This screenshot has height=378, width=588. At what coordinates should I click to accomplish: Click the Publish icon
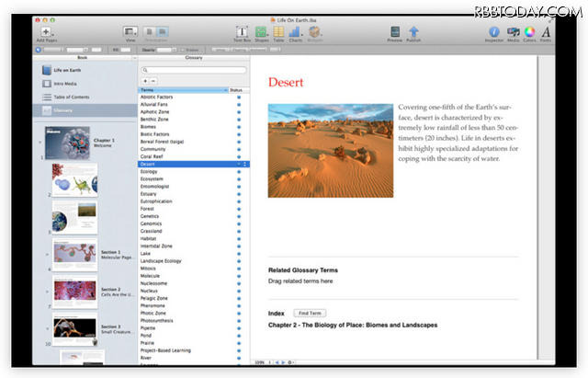pos(413,32)
